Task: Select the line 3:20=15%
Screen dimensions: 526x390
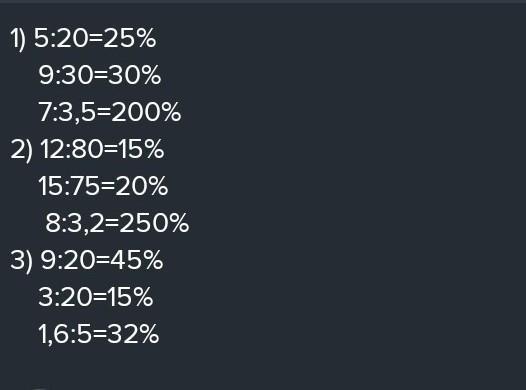Action: [x=96, y=297]
